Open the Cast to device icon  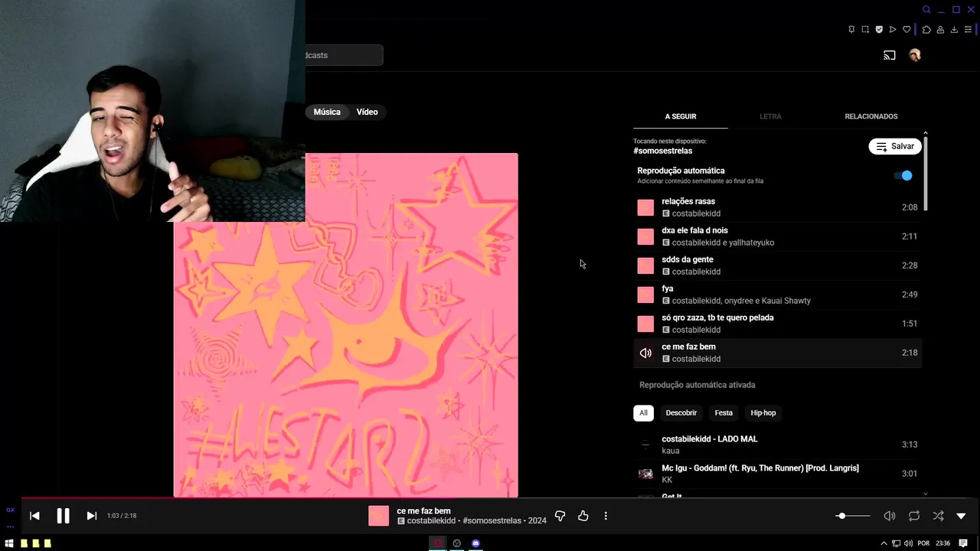tap(889, 55)
